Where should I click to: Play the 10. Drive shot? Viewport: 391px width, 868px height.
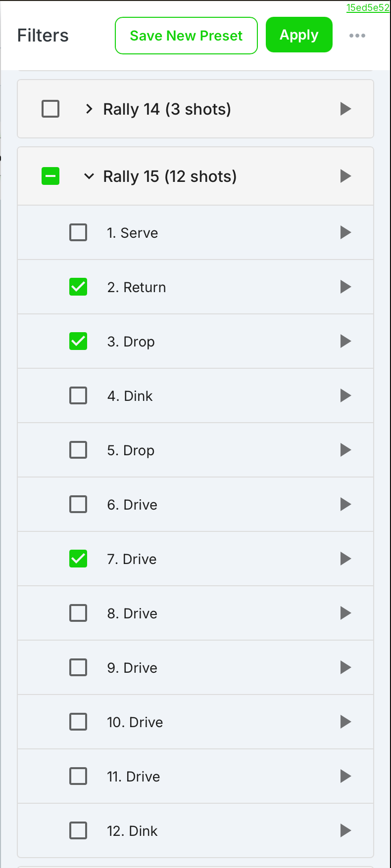point(345,722)
